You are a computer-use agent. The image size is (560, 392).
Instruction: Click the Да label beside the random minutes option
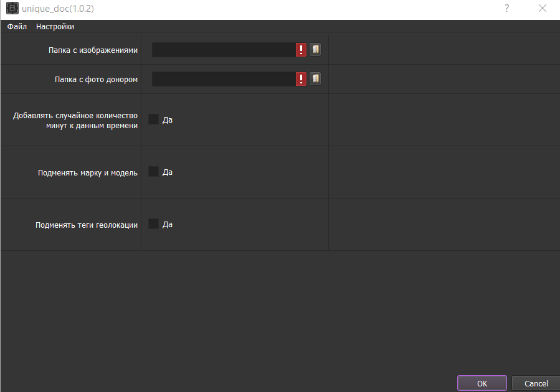tap(168, 120)
